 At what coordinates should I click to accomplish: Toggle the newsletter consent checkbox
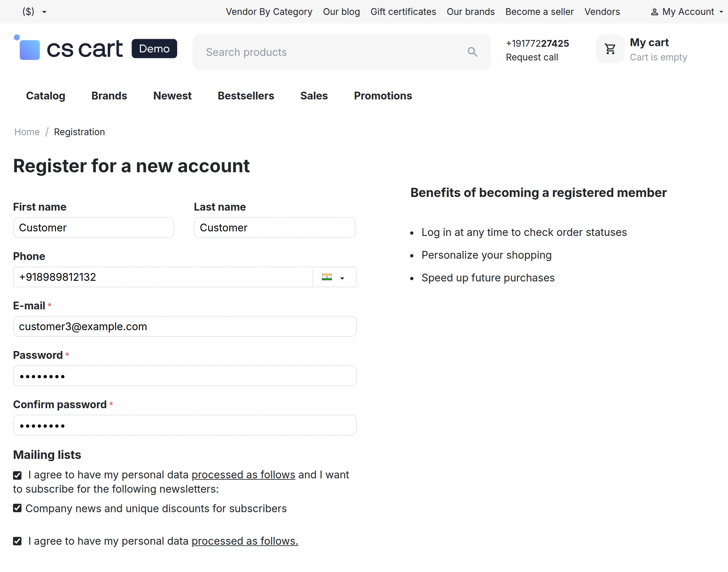click(x=18, y=475)
